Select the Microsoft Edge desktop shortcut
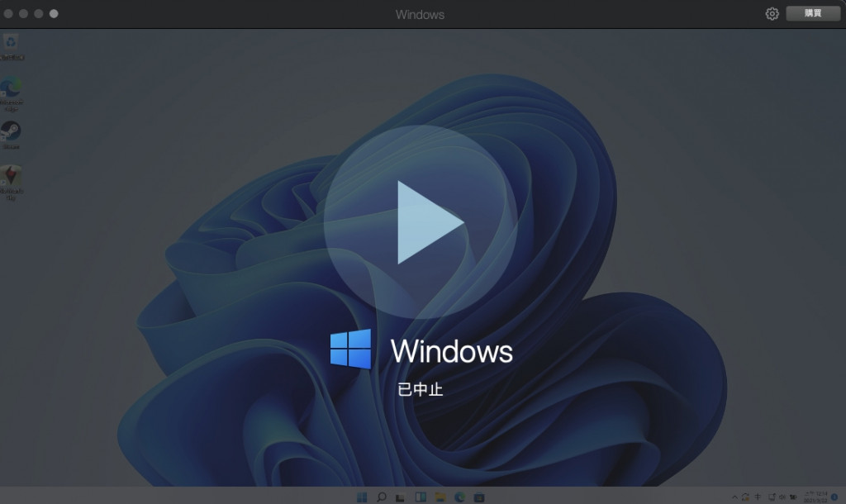This screenshot has height=504, width=846. coord(12,94)
